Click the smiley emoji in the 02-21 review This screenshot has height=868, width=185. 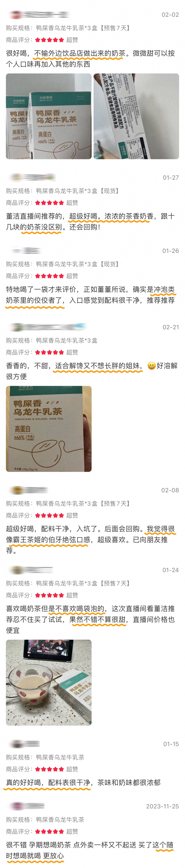pos(151,366)
